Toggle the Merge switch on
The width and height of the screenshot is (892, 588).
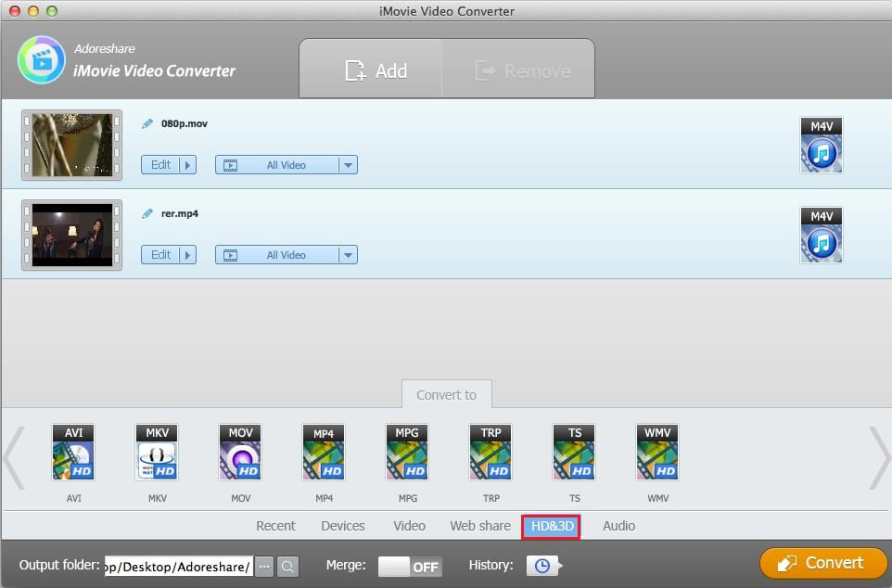pos(410,566)
